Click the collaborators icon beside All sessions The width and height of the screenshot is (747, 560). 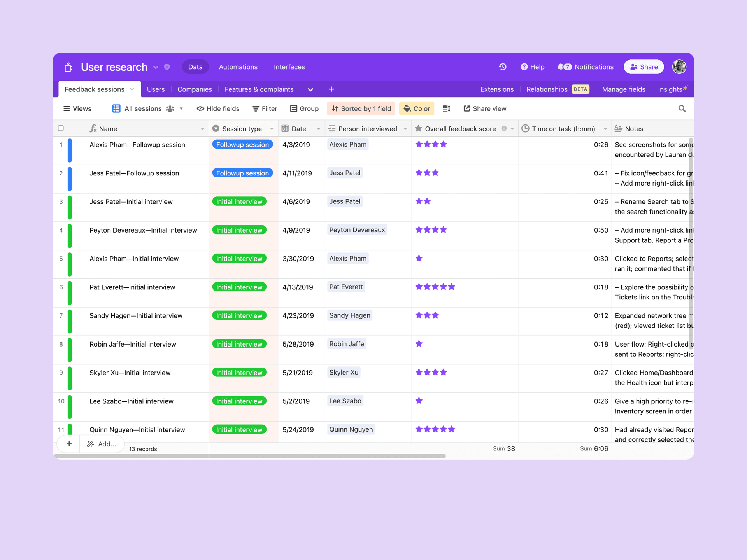(170, 109)
